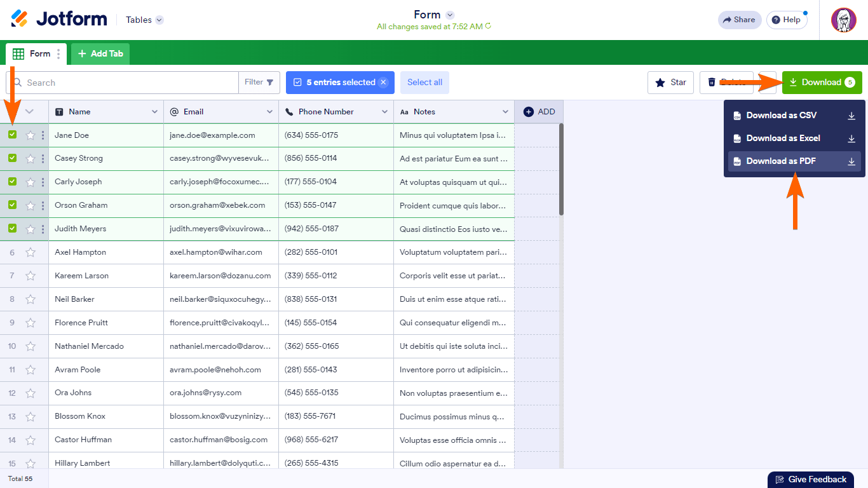Open the Email column dropdown arrow
The width and height of the screenshot is (868, 488).
pyautogui.click(x=269, y=112)
